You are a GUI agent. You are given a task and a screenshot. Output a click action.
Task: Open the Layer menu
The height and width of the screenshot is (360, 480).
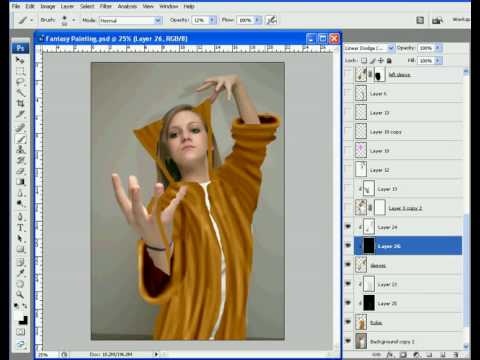67,6
